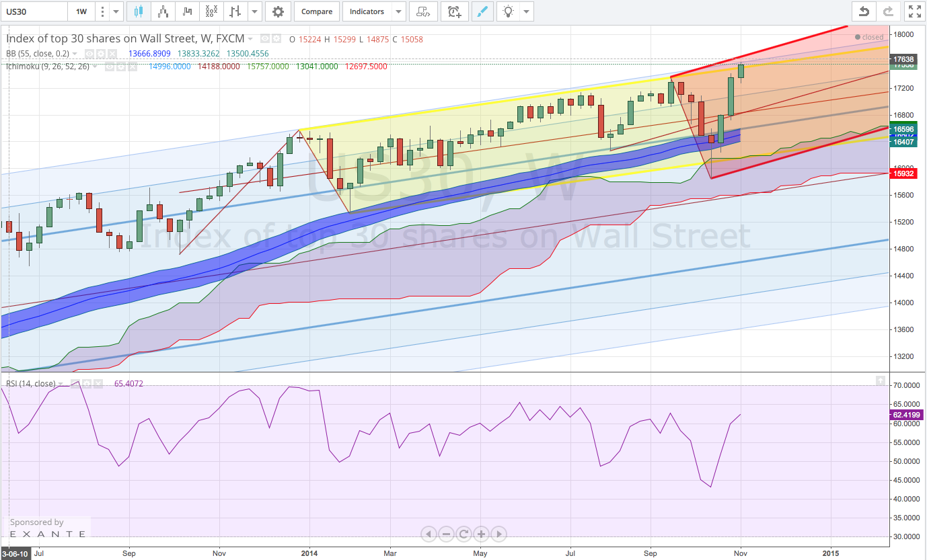Zoom in using the plus navigation button
The height and width of the screenshot is (560, 927).
click(481, 534)
